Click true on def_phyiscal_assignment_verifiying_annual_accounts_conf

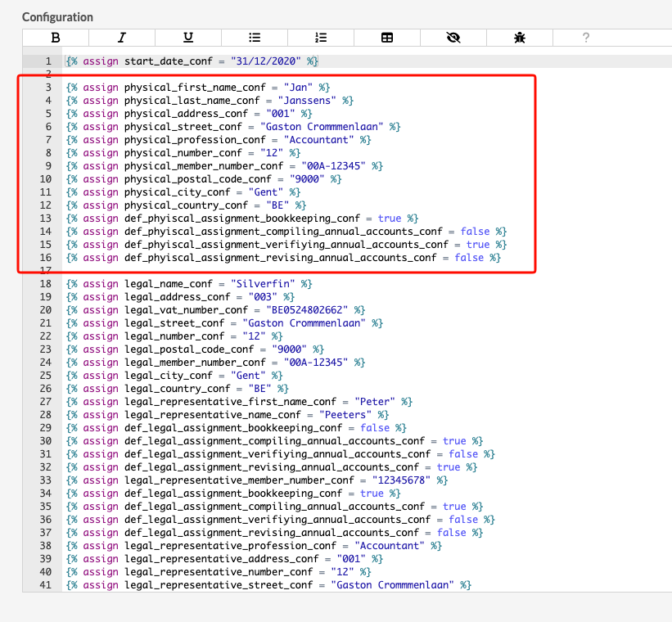[x=478, y=245]
